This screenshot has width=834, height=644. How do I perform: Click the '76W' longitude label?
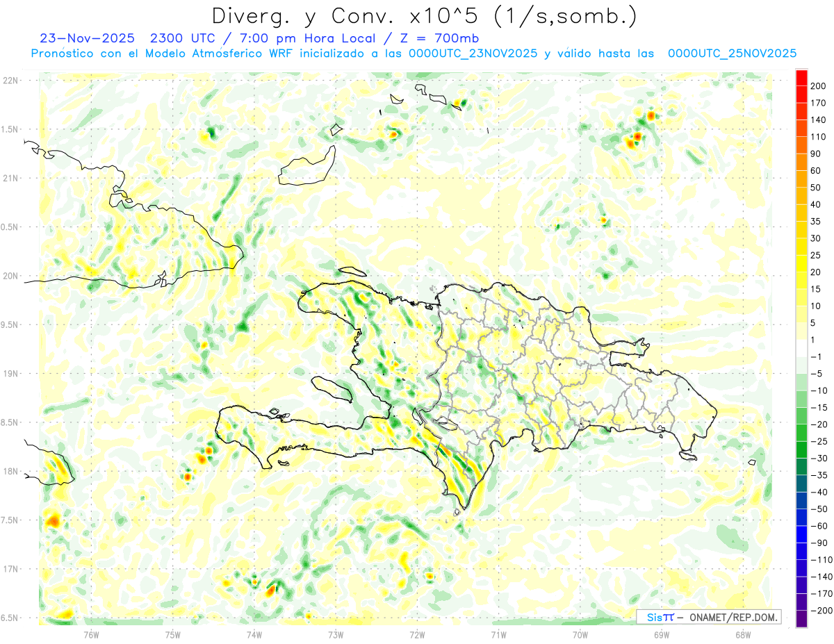coord(91,634)
